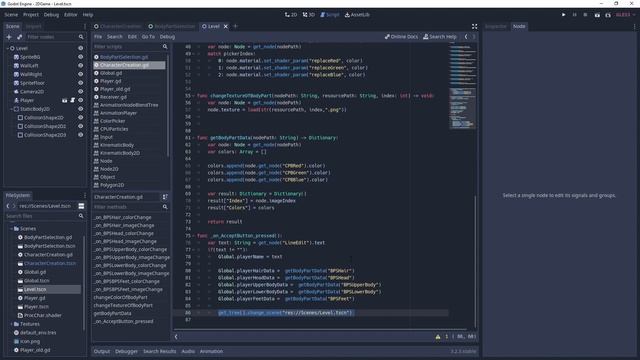640x360 pixels.
Task: Open the Editor menu
Action: (70, 15)
